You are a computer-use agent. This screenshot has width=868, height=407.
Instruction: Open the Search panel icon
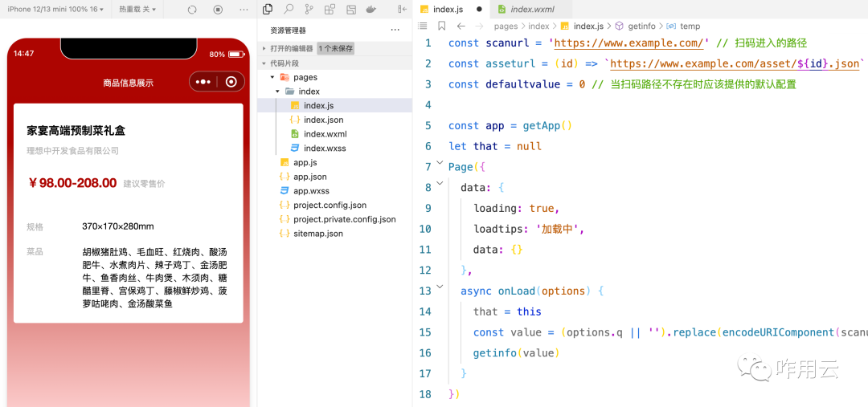(x=289, y=9)
